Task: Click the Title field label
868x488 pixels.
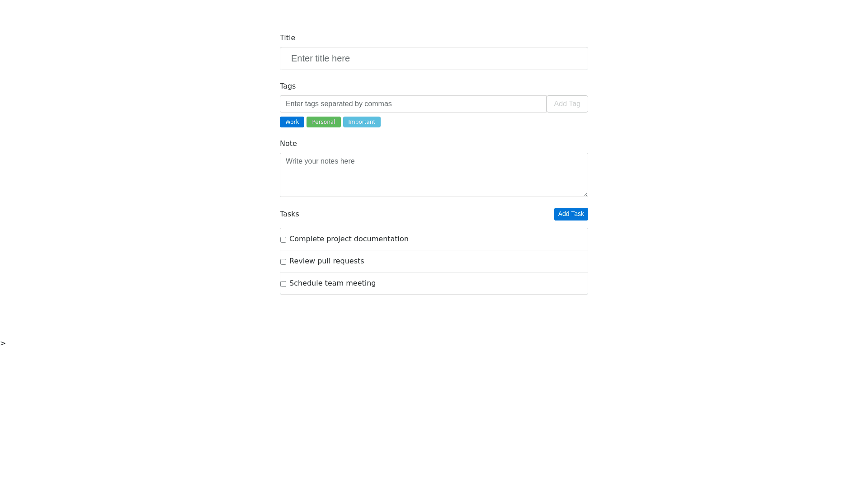Action: point(288,38)
